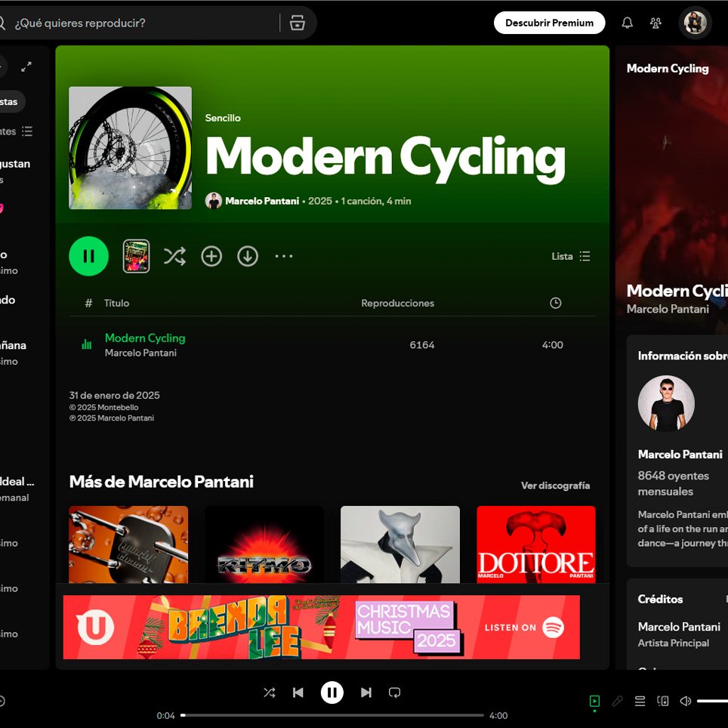Click Marcelo Pantani in the Créditos section
This screenshot has height=728, width=728.
679,627
